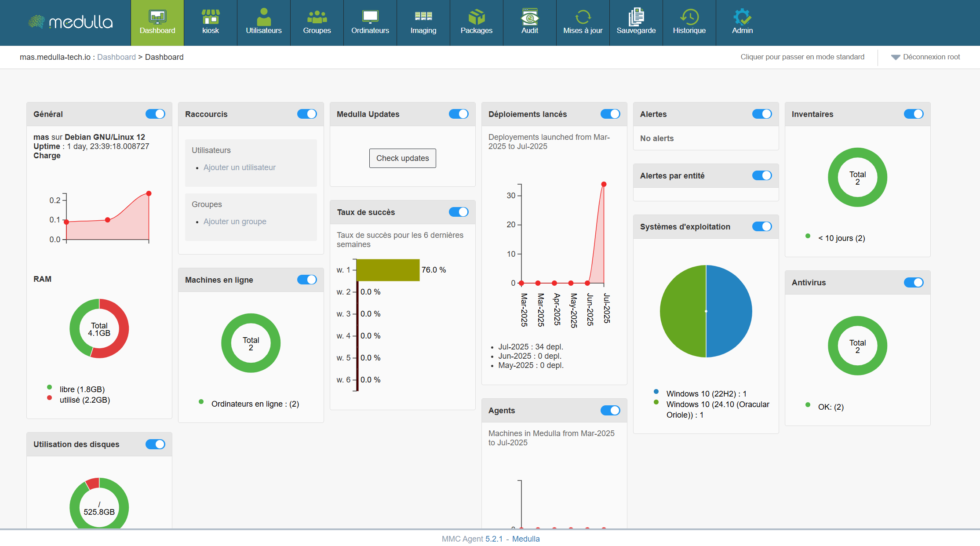Click the blue Windows 10 pie slice

729,311
